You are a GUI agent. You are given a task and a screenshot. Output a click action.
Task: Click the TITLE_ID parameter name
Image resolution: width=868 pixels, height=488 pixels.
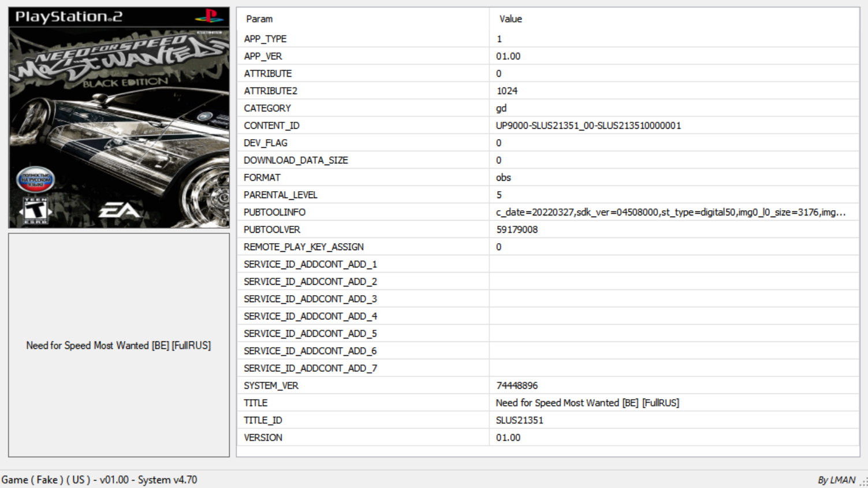tap(263, 420)
